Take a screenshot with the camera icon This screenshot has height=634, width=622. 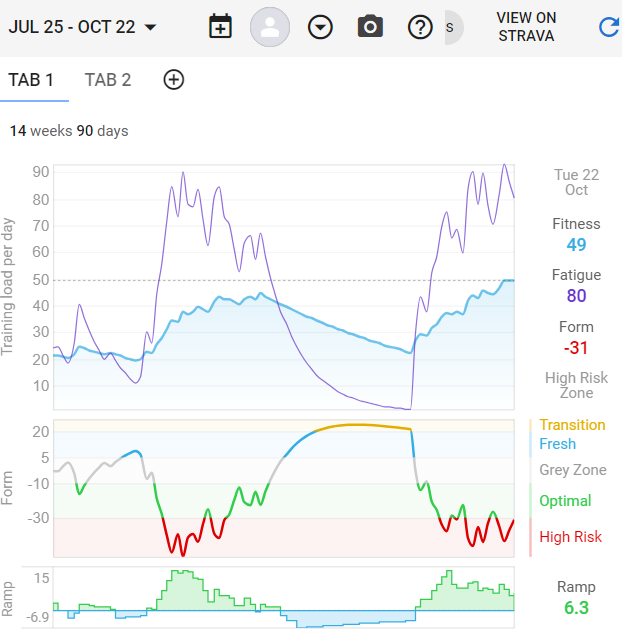pos(371,27)
